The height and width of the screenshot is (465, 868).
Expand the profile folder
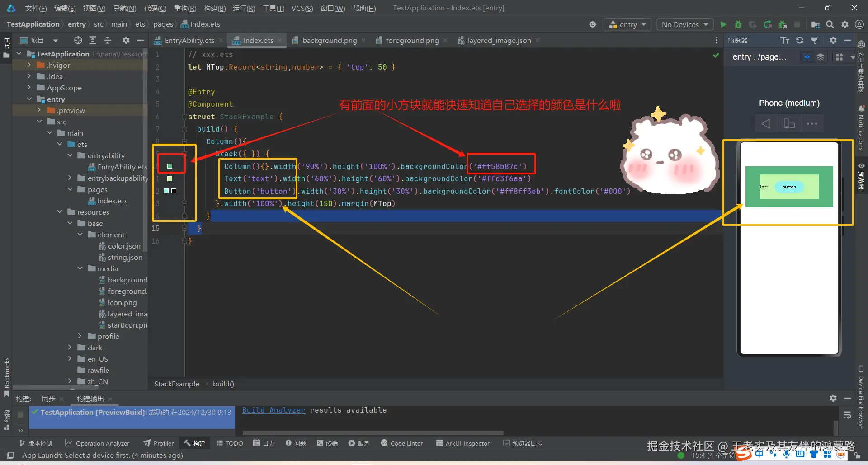pos(80,336)
